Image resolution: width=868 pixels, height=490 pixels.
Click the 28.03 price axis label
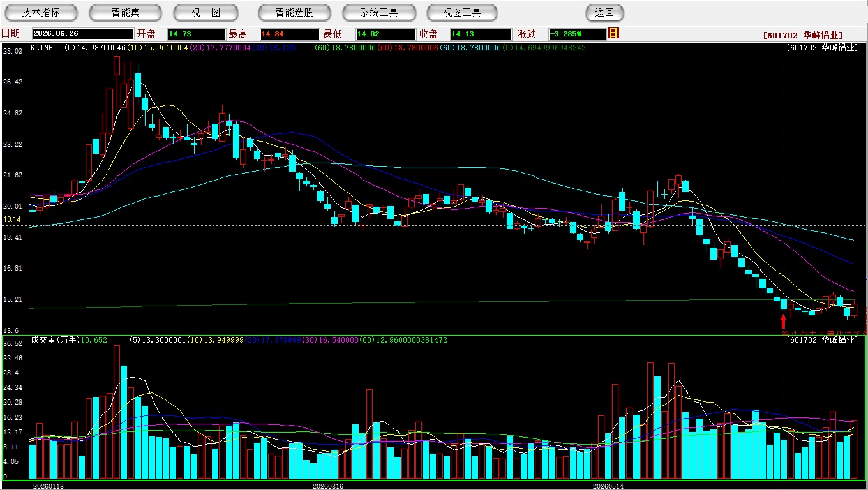coord(13,51)
